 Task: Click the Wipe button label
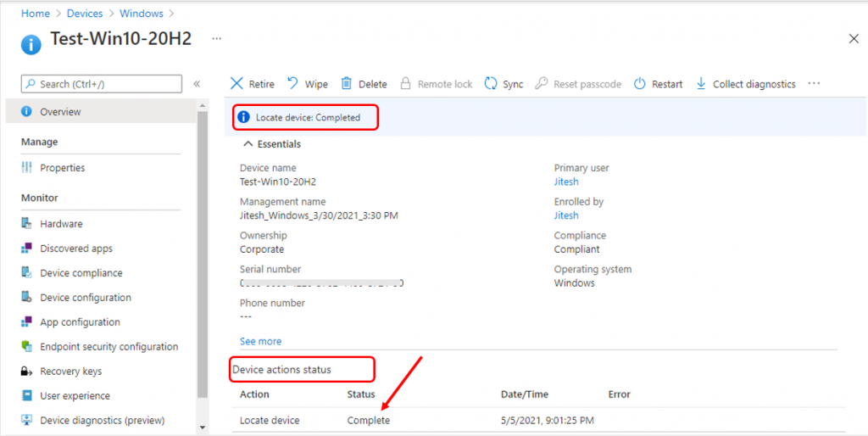[x=316, y=84]
